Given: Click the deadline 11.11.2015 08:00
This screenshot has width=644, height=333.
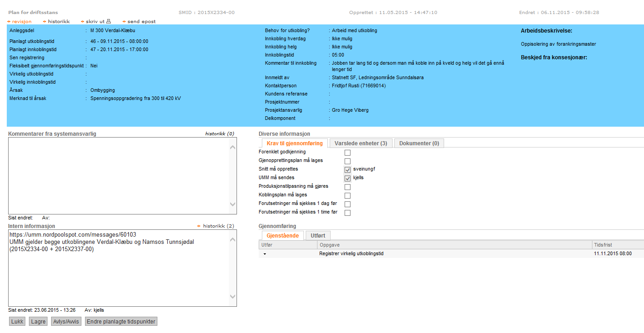Looking at the screenshot, I should click(613, 254).
